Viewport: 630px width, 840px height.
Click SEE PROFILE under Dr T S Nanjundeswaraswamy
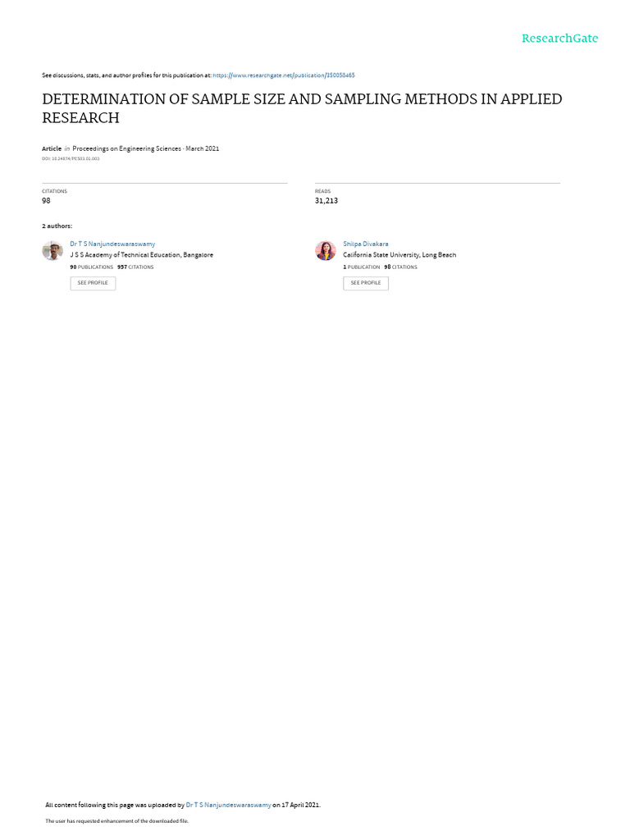pos(93,283)
